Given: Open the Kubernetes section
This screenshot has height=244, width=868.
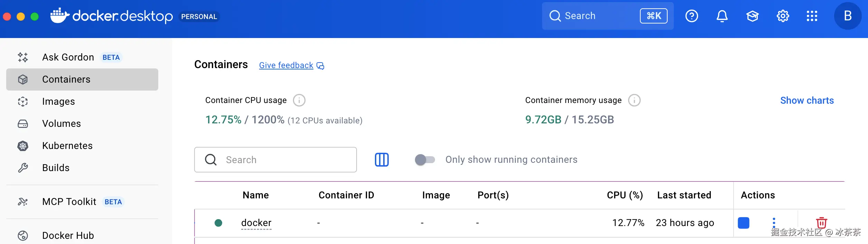Looking at the screenshot, I should tap(67, 146).
